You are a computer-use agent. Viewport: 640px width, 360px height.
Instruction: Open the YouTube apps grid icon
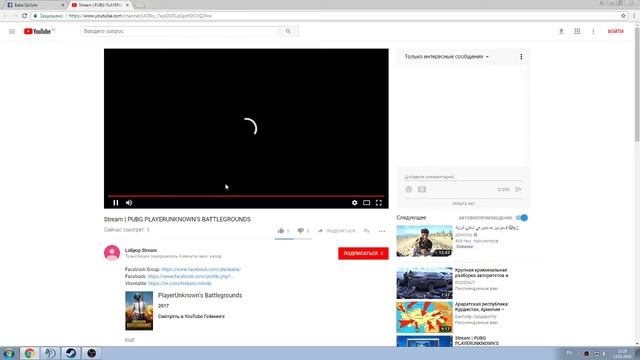click(x=577, y=31)
